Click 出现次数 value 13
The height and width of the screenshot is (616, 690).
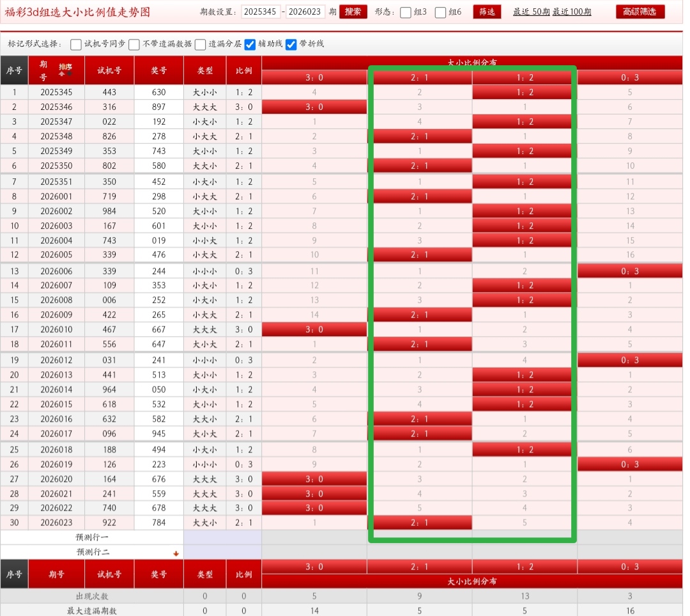click(x=525, y=596)
